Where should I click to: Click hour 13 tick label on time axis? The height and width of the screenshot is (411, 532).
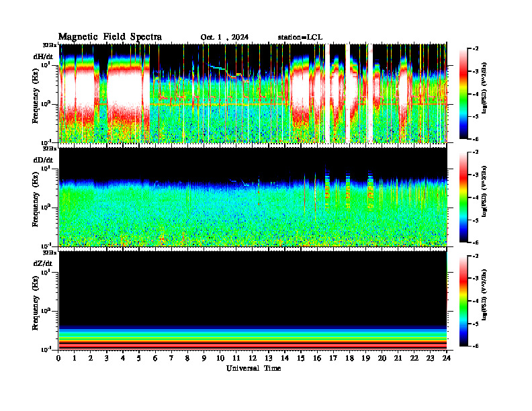tap(269, 358)
